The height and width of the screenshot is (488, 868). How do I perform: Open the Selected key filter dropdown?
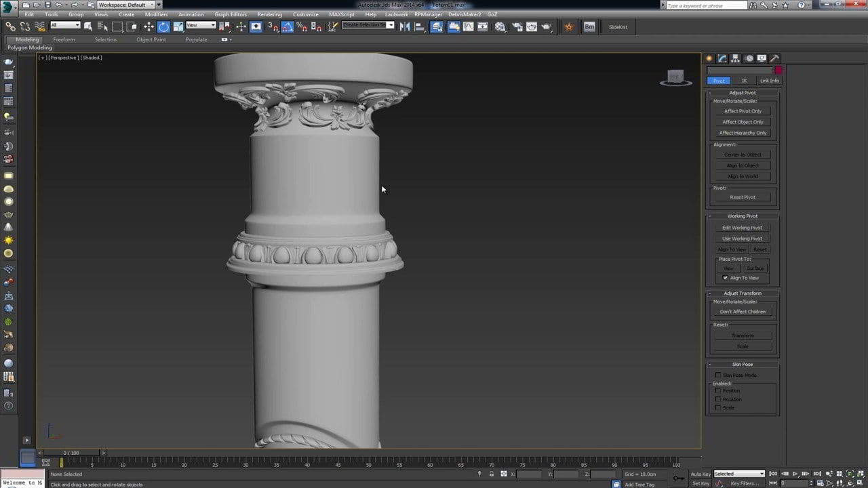pyautogui.click(x=739, y=474)
